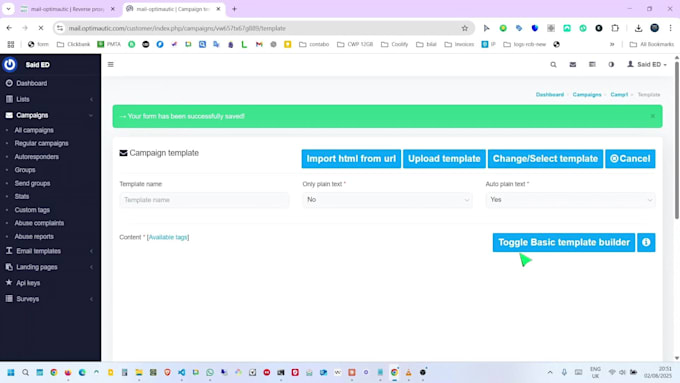Expand the Surveys sidebar section

tap(50, 299)
